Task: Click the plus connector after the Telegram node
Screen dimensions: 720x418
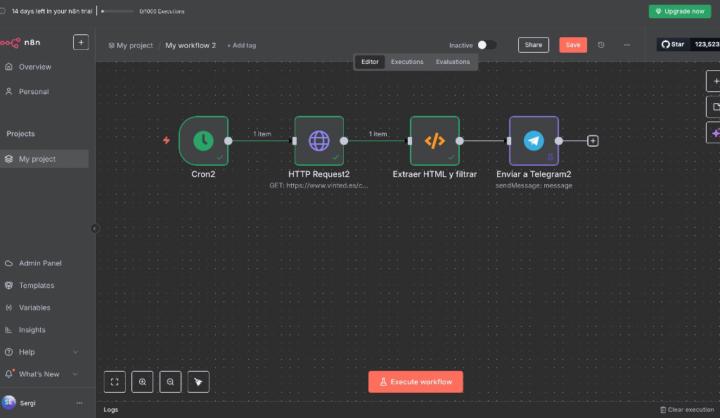Action: click(x=593, y=141)
